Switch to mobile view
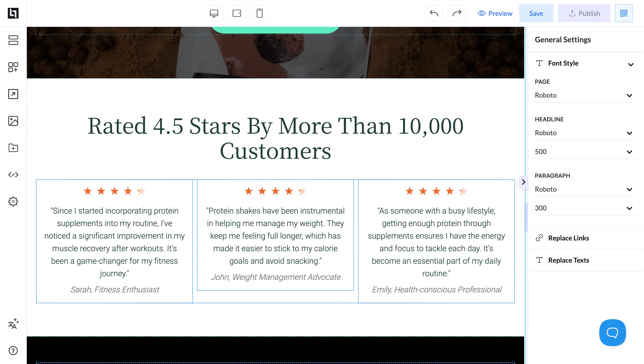644x364 pixels. click(259, 13)
